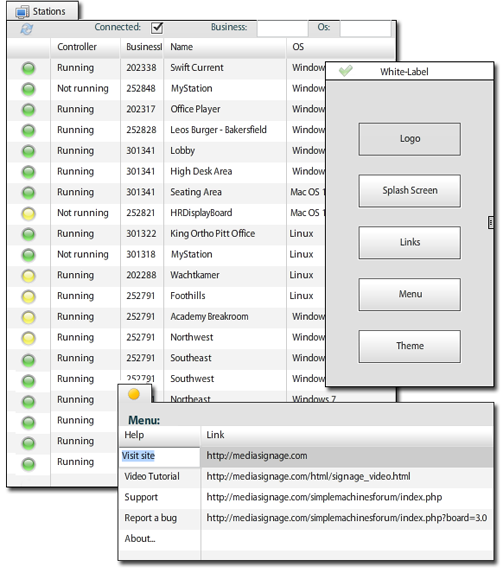The height and width of the screenshot is (569, 503).
Task: Click the status light for Leos Burger - Bakersfield
Action: [28, 130]
